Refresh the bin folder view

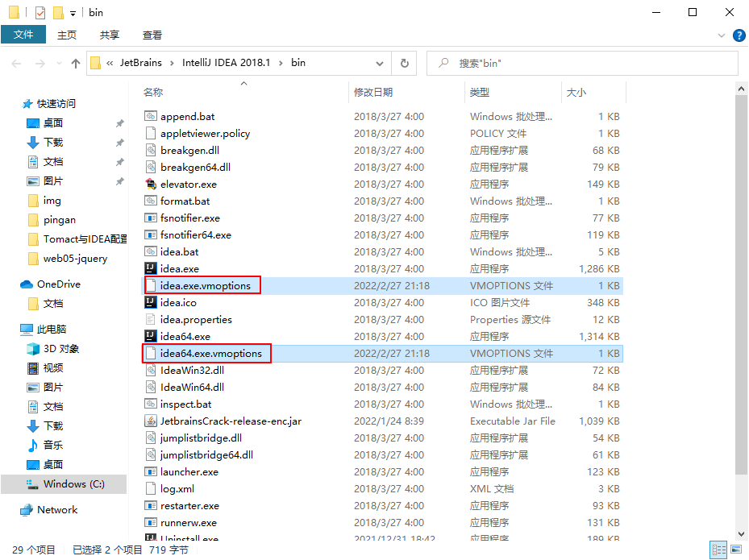(x=405, y=63)
